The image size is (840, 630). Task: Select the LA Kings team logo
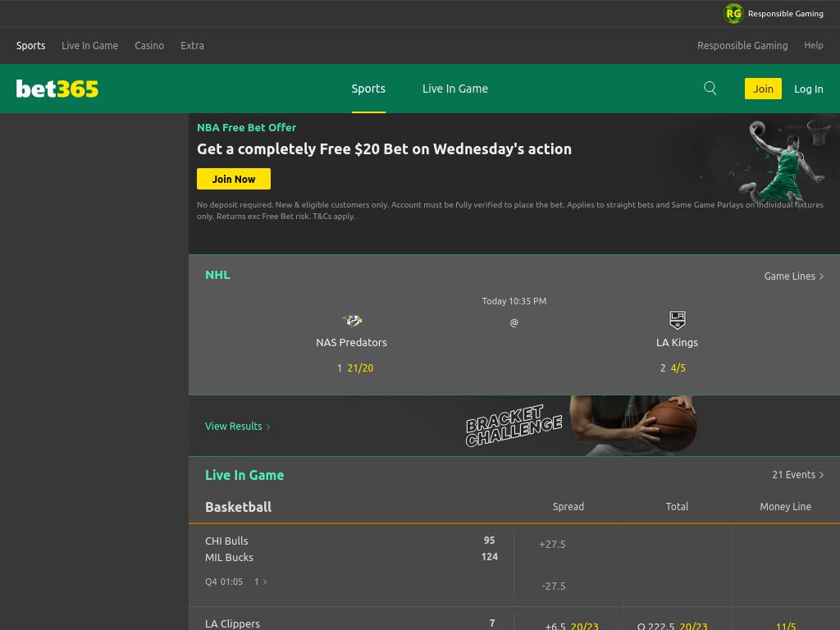point(677,320)
